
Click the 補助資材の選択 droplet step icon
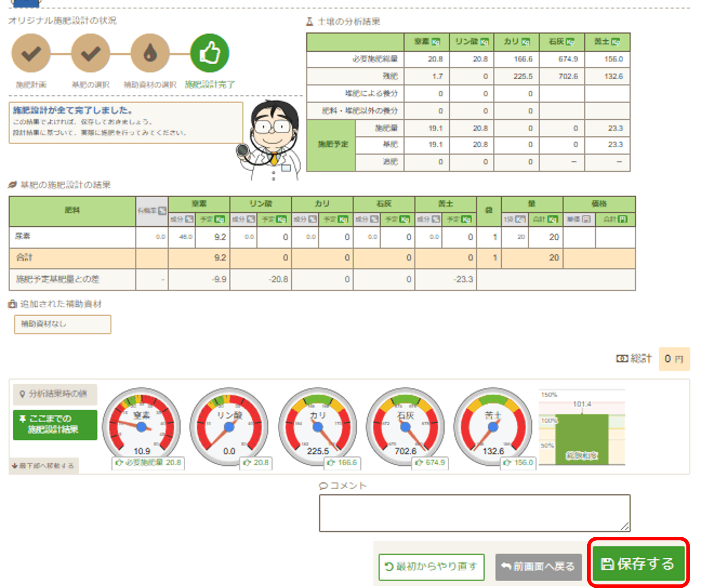tap(150, 53)
